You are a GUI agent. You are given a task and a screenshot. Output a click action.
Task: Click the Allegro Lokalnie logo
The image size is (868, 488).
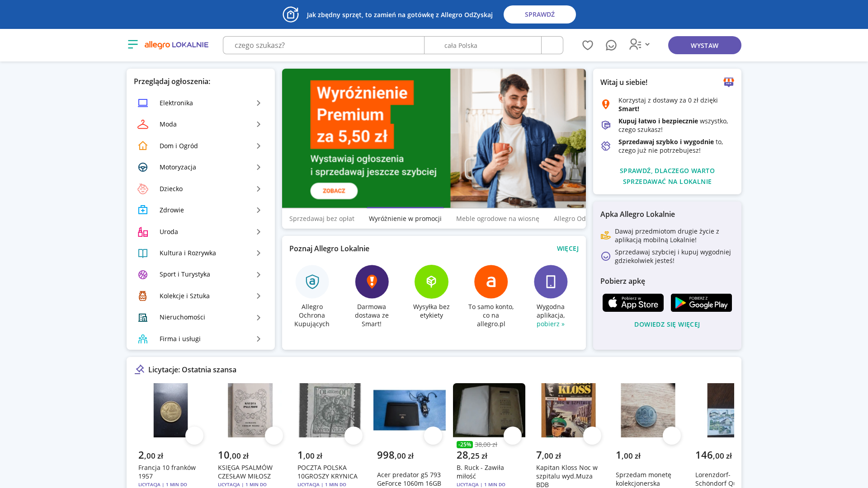(x=176, y=45)
